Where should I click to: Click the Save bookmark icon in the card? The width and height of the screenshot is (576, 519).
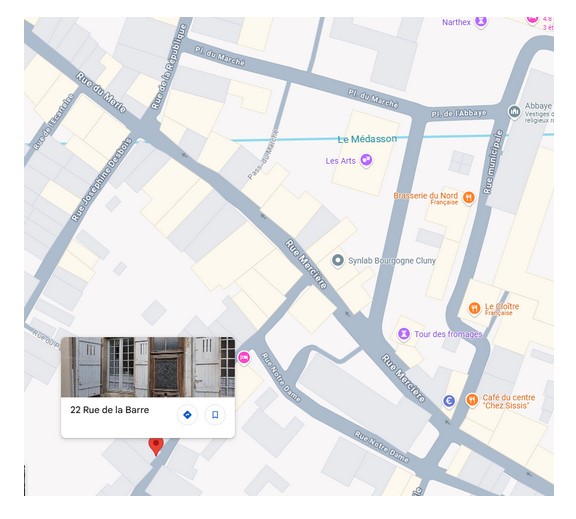215,415
